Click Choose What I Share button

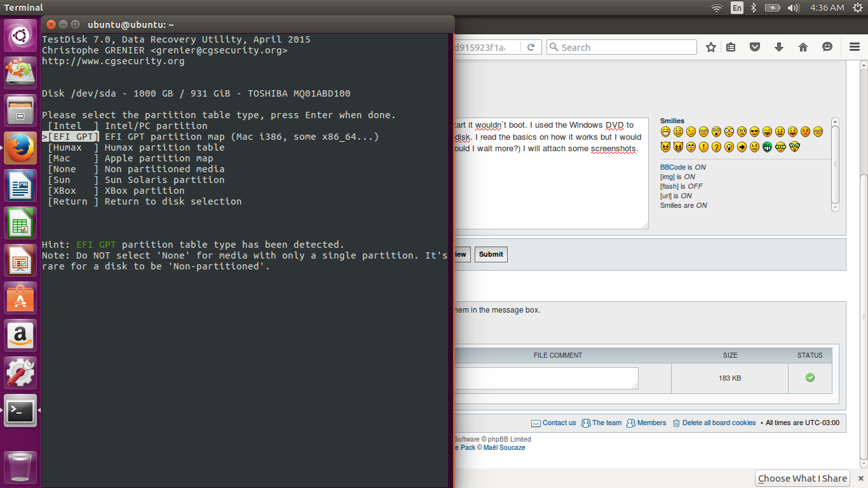click(x=803, y=478)
